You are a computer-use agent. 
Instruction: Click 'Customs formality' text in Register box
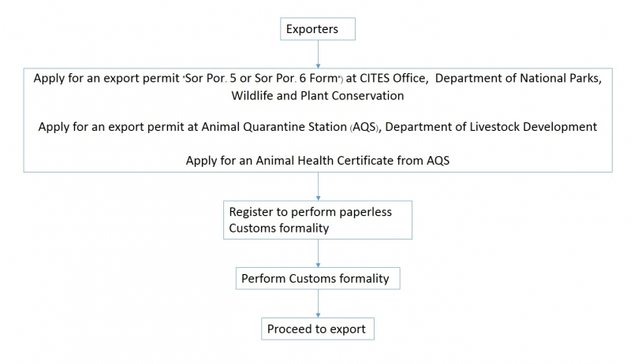[x=278, y=228]
